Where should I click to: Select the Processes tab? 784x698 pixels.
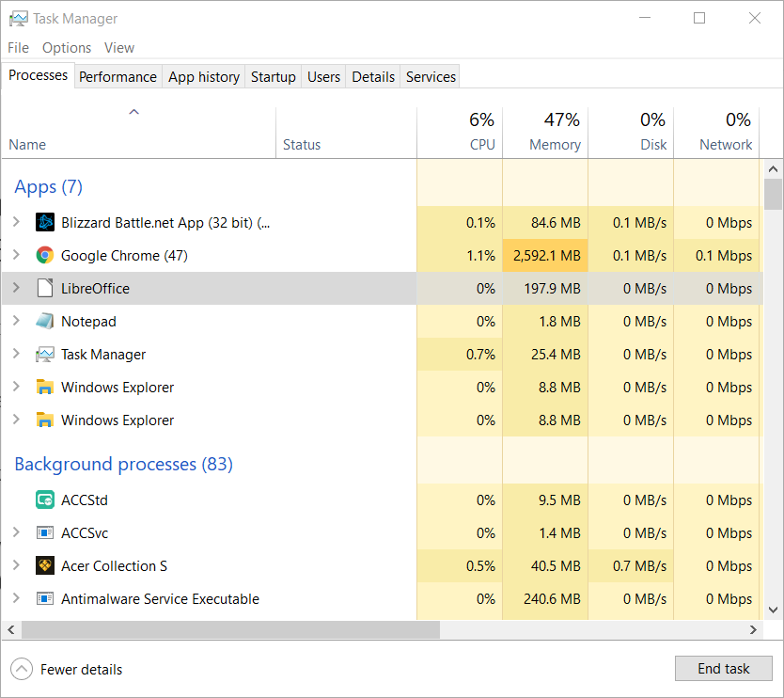coord(38,75)
